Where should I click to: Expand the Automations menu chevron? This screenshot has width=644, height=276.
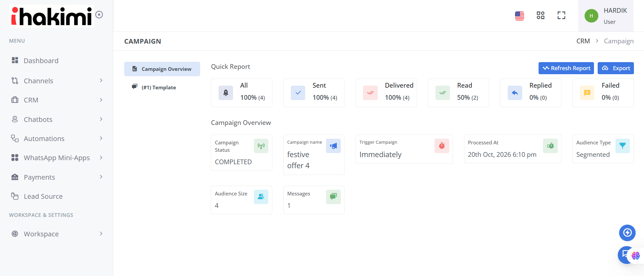[101, 138]
